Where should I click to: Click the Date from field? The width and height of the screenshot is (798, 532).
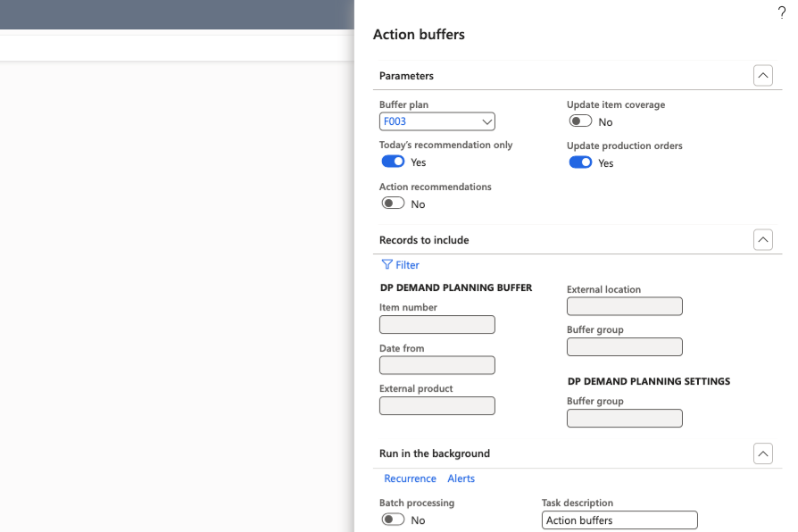437,365
